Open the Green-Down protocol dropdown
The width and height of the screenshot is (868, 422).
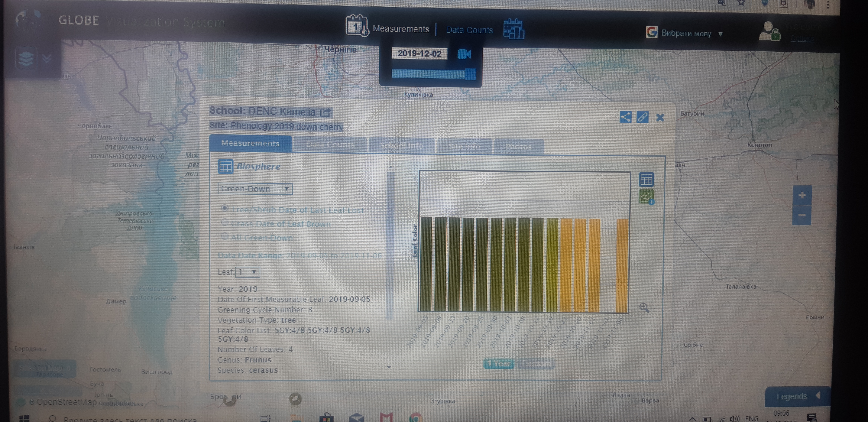(255, 189)
